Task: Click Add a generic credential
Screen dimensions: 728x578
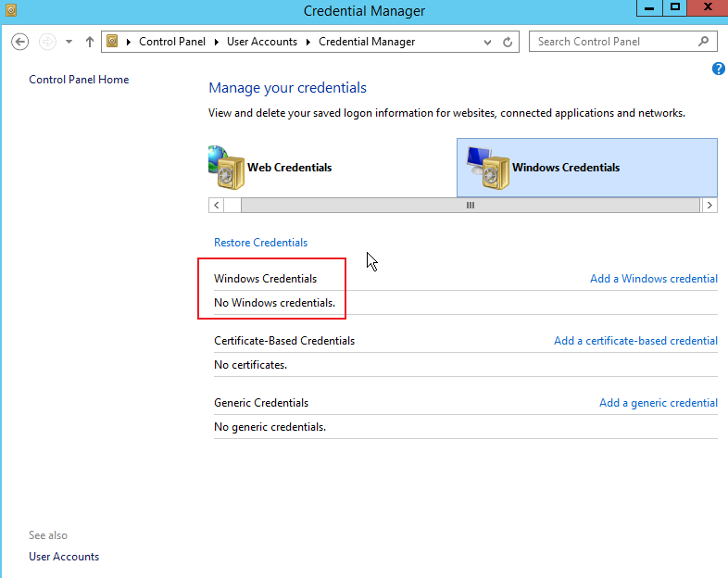Action: tap(659, 403)
